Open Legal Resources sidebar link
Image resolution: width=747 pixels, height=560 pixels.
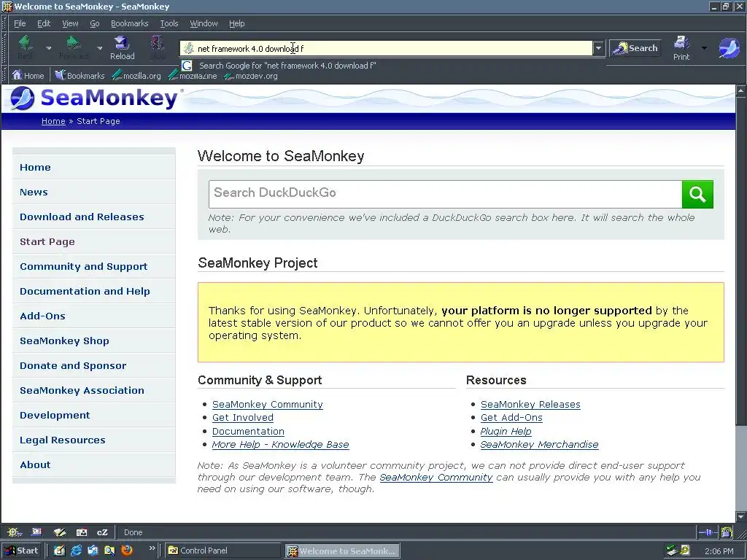(63, 440)
